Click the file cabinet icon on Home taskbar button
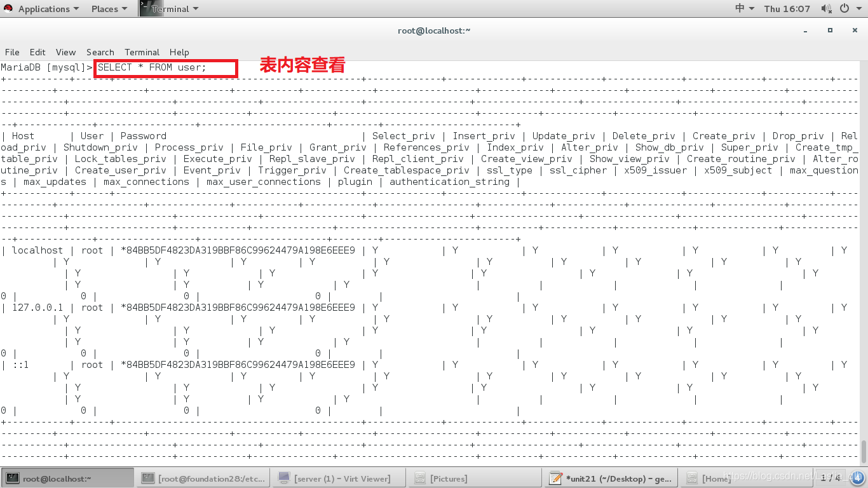 point(691,478)
